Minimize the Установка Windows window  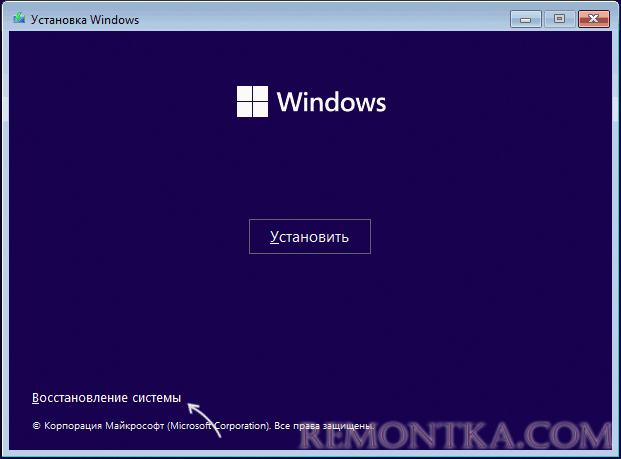[x=526, y=19]
